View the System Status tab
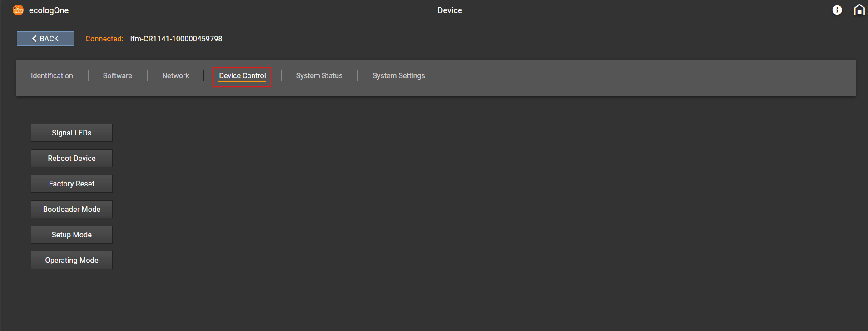The image size is (868, 331). [x=319, y=76]
